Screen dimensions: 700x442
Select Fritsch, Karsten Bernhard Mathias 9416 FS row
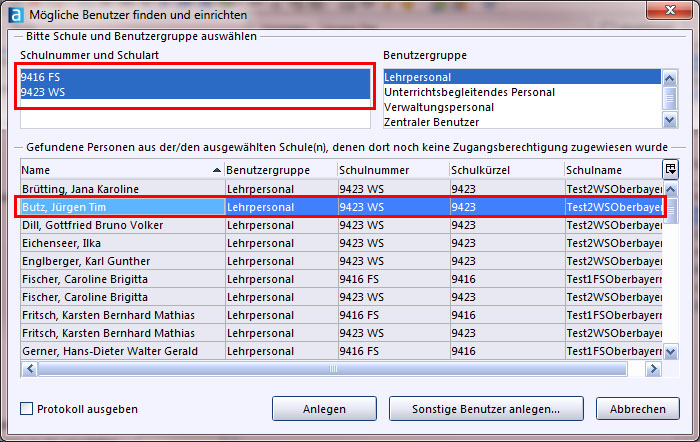point(341,315)
